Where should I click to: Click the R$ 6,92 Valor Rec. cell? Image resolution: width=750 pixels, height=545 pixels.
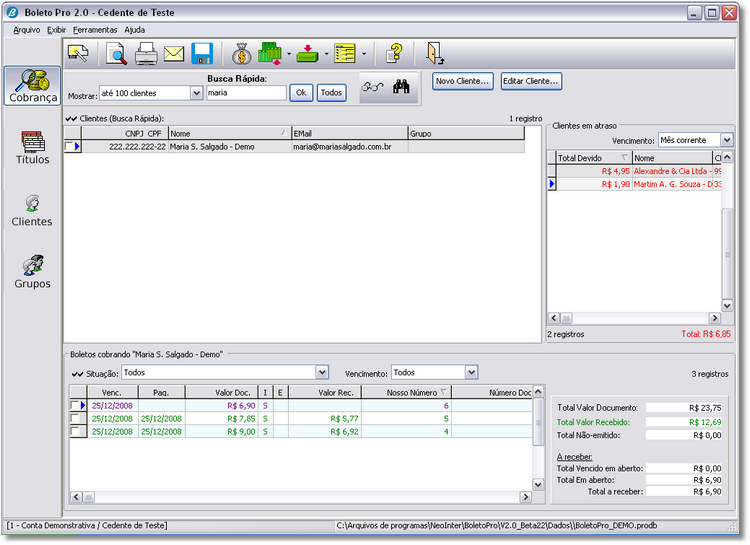tap(325, 431)
